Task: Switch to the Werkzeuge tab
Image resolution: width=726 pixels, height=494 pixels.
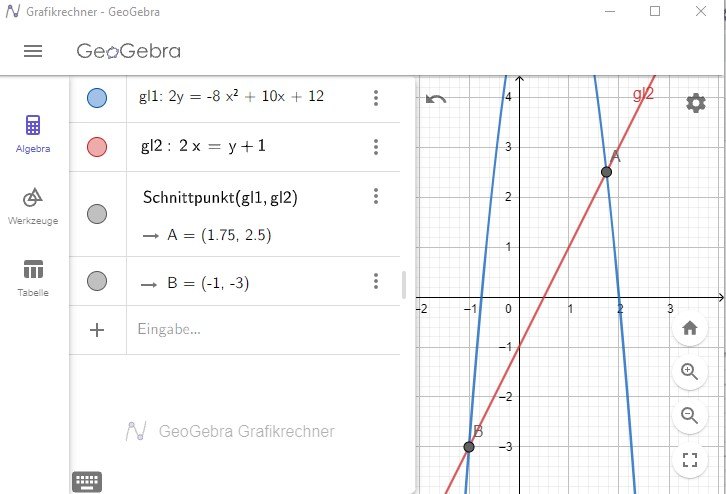Action: click(33, 206)
